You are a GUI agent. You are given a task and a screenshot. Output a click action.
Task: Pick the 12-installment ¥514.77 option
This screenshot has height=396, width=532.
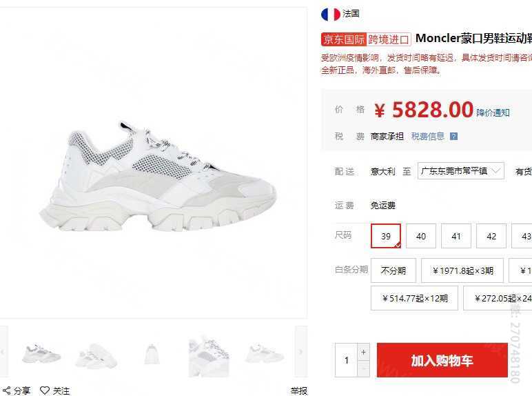point(414,298)
